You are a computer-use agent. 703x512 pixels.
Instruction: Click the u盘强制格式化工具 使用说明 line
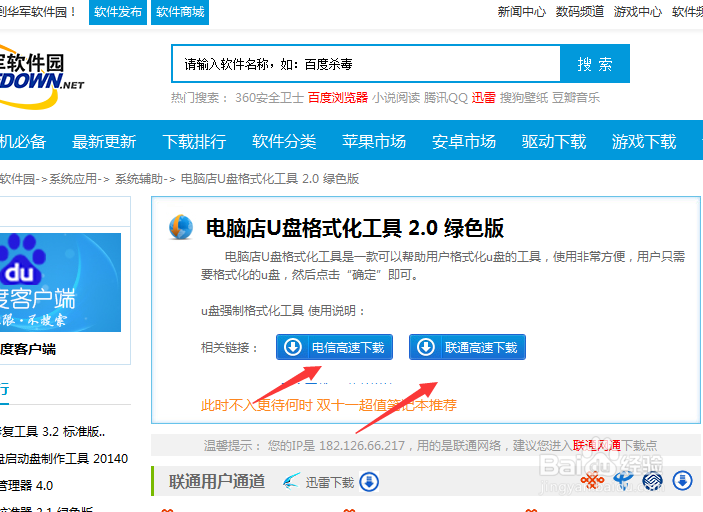tap(282, 311)
